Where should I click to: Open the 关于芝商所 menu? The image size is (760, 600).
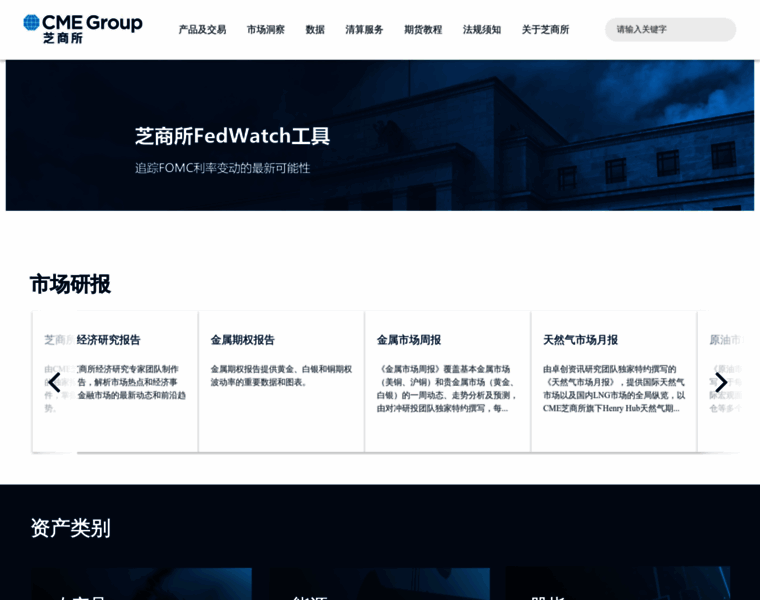pyautogui.click(x=545, y=30)
